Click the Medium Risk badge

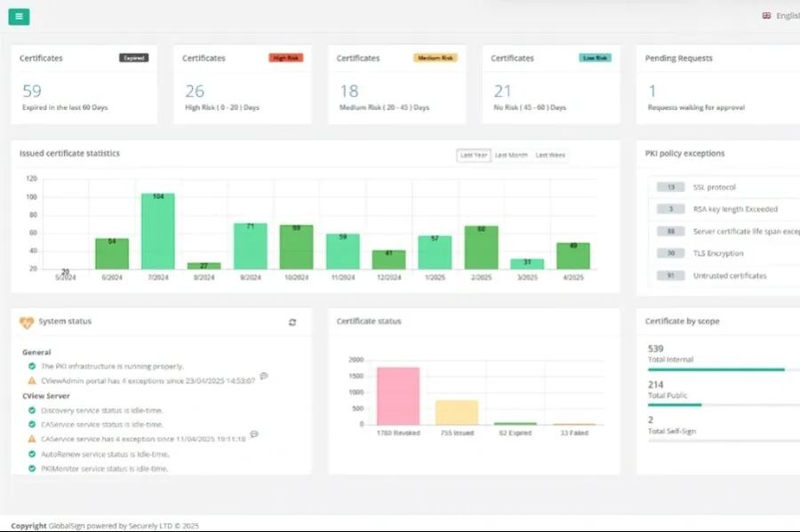436,58
